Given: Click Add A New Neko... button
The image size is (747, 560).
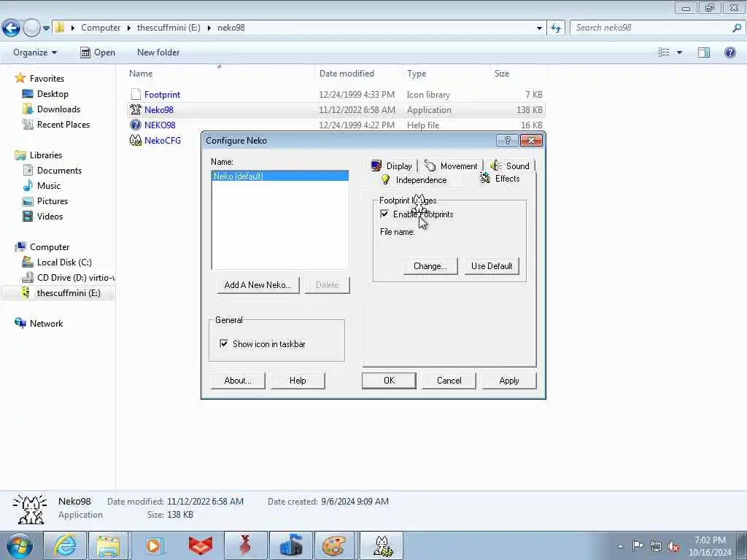Looking at the screenshot, I should (x=258, y=285).
